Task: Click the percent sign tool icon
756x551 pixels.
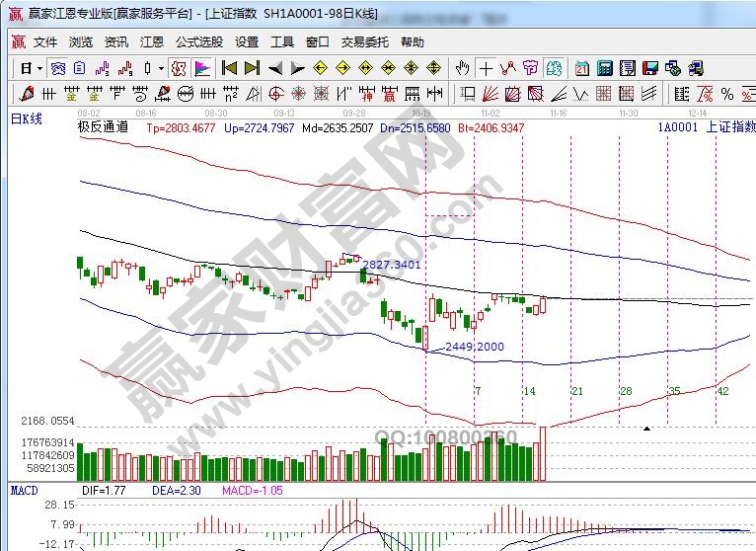Action: click(727, 94)
